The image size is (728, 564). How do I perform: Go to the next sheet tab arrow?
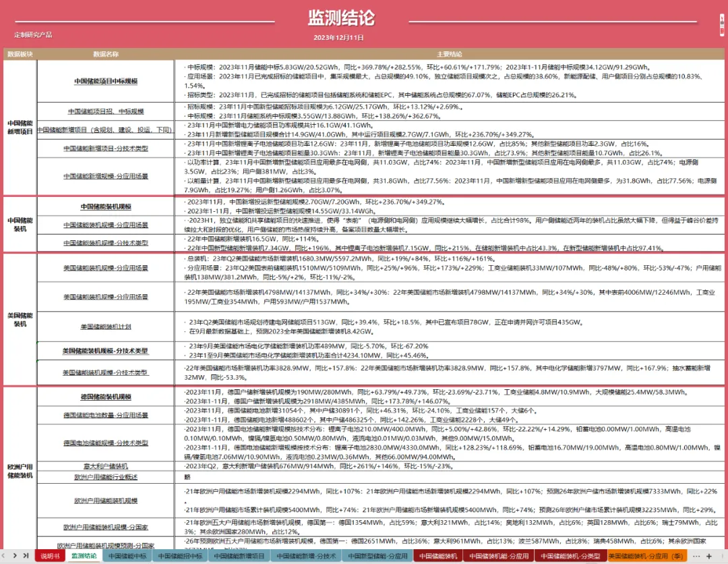pos(15,556)
